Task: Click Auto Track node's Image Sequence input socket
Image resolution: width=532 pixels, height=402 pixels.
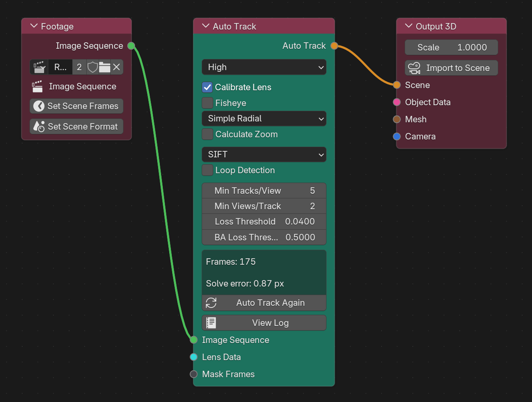Action: click(194, 340)
